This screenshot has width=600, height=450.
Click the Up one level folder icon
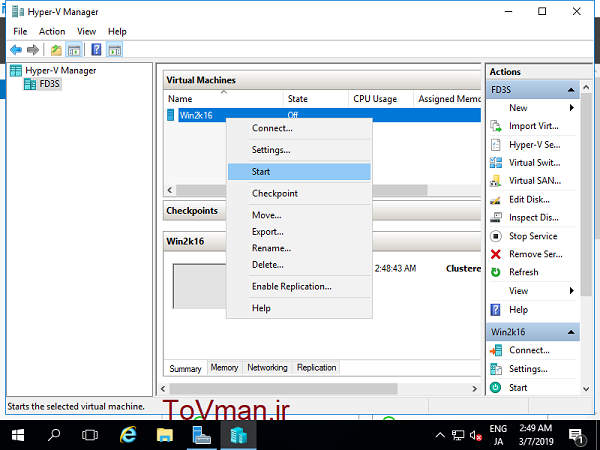56,50
